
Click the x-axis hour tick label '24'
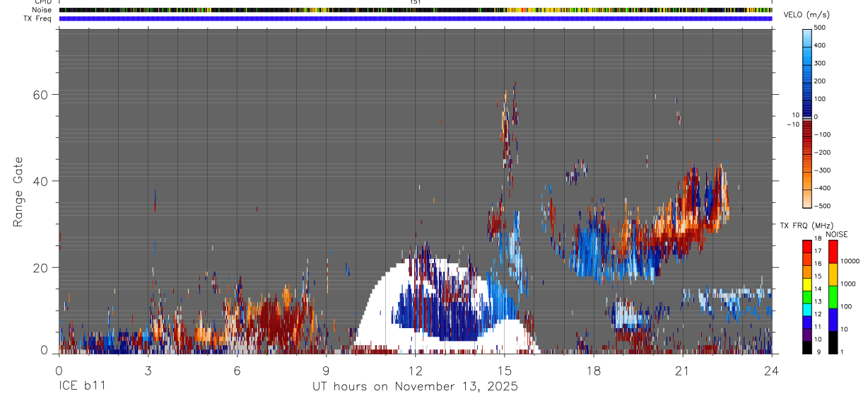point(772,370)
